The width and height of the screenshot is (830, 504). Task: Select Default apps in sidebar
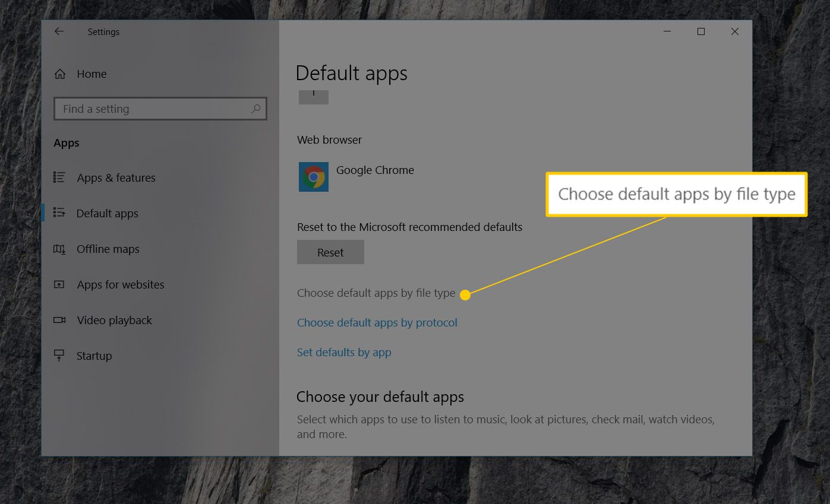[107, 213]
